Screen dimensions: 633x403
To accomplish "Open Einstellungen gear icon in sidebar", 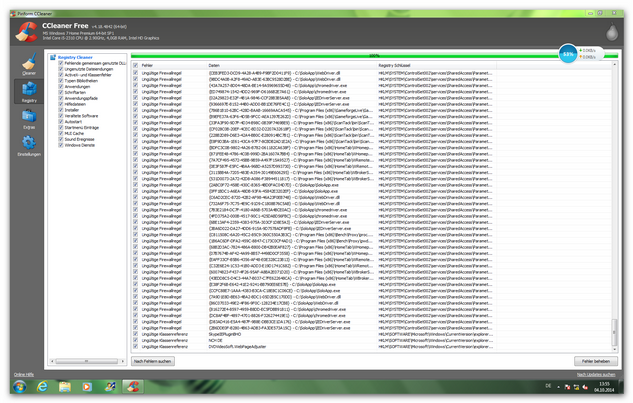I will (x=29, y=145).
